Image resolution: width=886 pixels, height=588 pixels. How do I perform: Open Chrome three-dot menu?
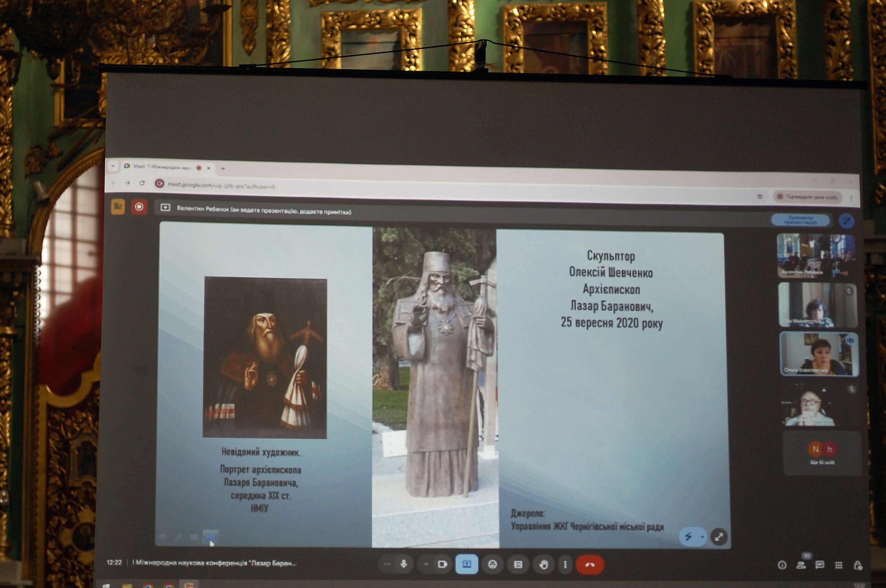[852, 198]
